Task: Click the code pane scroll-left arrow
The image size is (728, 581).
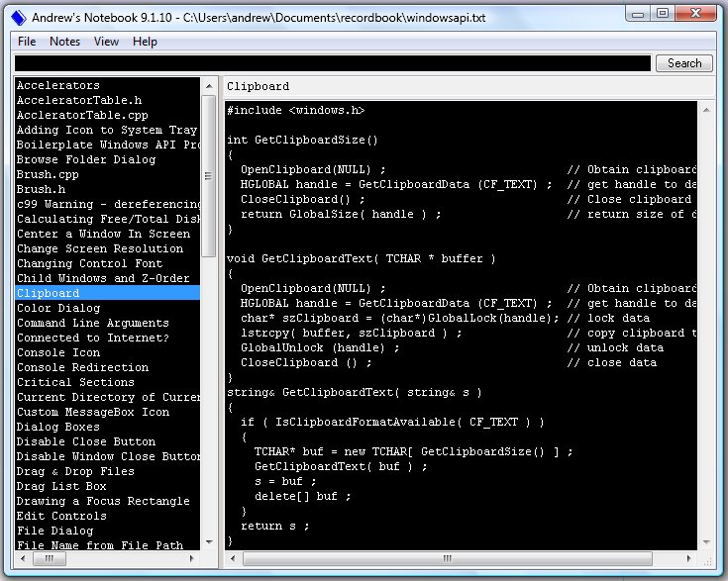Action: 233,559
